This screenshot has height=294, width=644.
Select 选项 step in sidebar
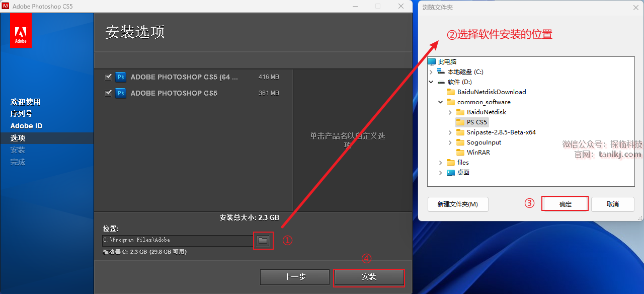point(18,138)
